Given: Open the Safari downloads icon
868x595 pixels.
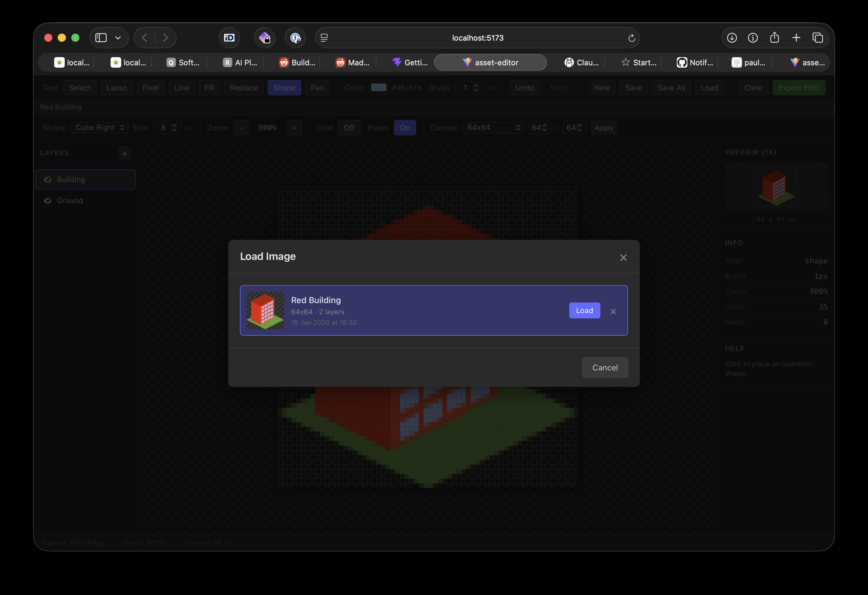Looking at the screenshot, I should coord(732,38).
